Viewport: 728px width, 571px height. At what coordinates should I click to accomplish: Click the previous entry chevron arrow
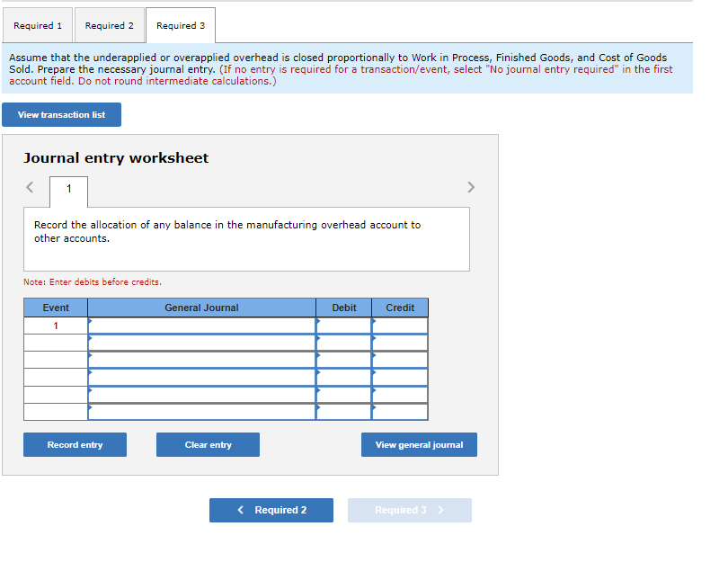tap(30, 187)
